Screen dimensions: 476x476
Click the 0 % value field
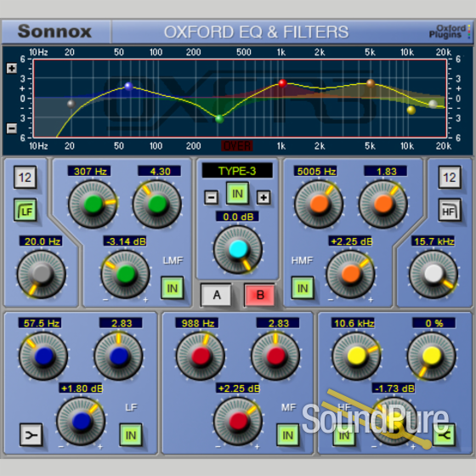coord(433,323)
